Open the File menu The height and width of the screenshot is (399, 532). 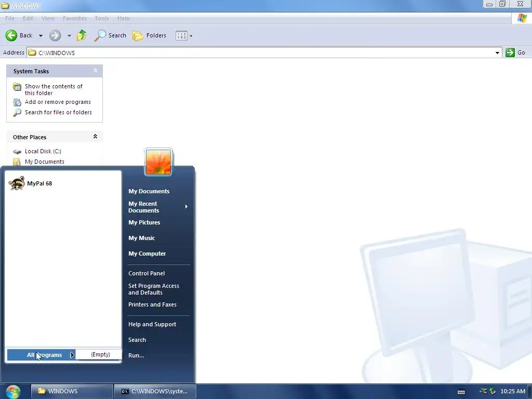tap(9, 18)
